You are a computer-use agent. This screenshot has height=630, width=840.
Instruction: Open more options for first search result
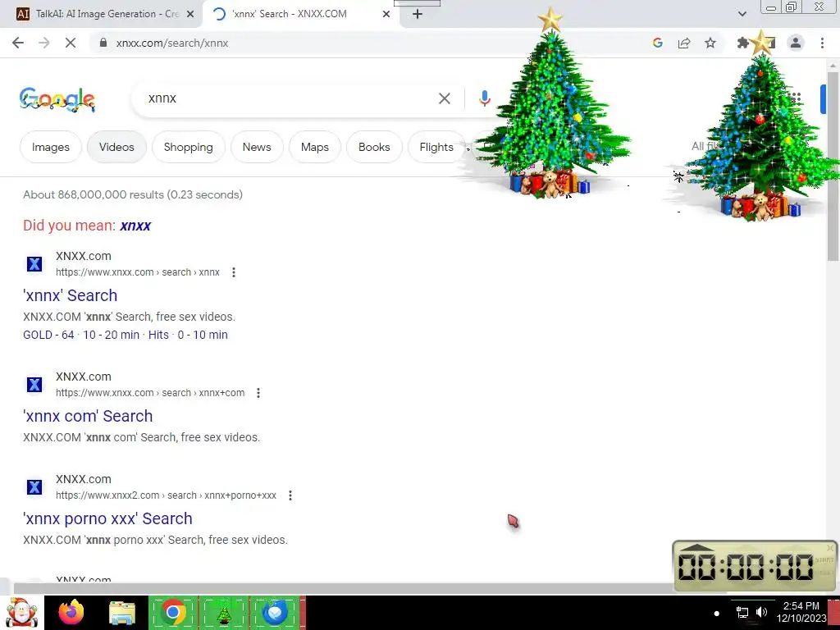(234, 272)
